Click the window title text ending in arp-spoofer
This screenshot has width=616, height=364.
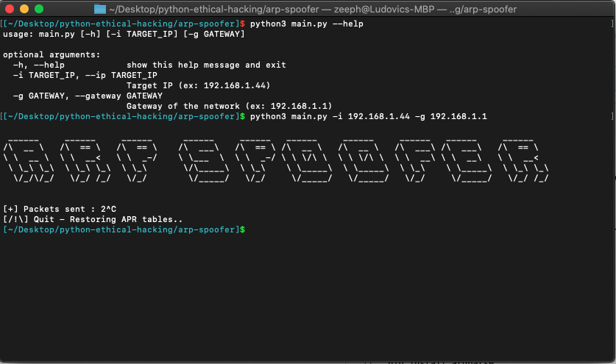313,9
